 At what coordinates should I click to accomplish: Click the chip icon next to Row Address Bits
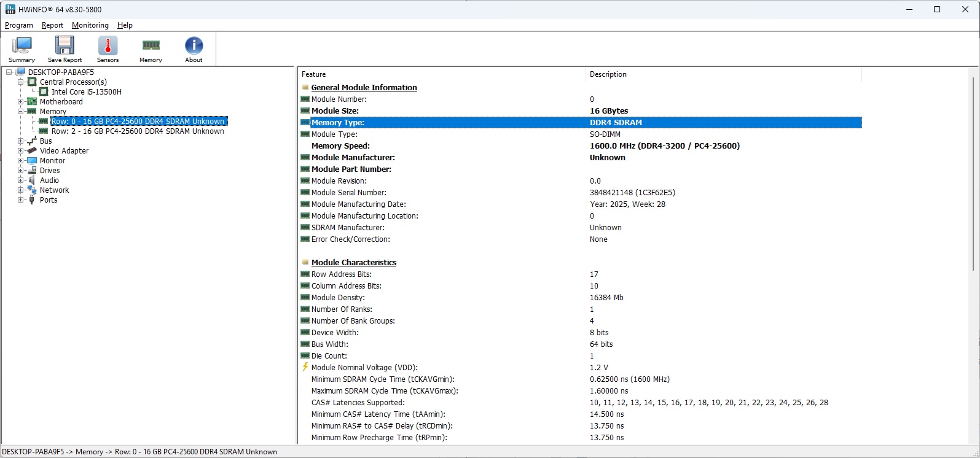pos(305,274)
